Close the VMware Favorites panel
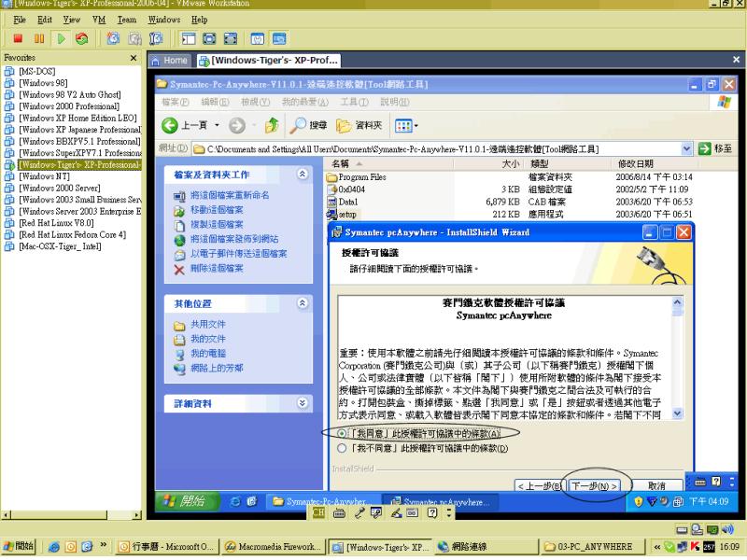 (134, 58)
